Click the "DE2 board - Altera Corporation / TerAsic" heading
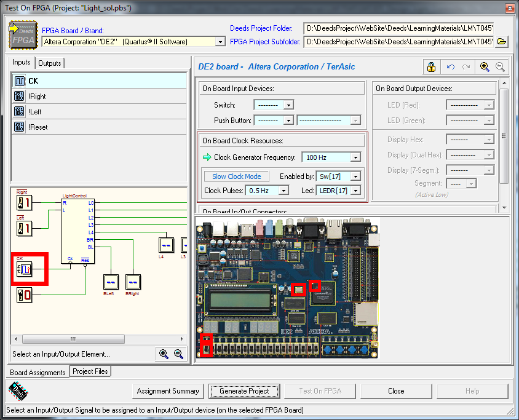Screen dimensions: 519x420 (x=276, y=67)
